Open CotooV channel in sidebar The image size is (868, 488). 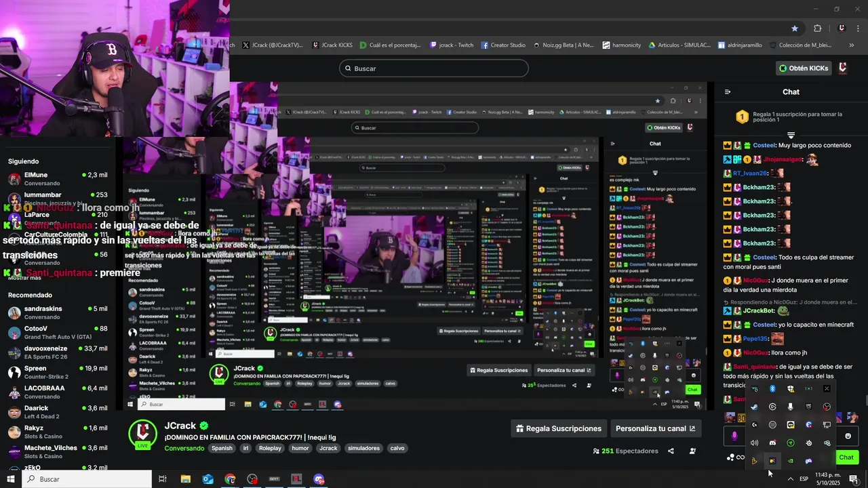58,333
